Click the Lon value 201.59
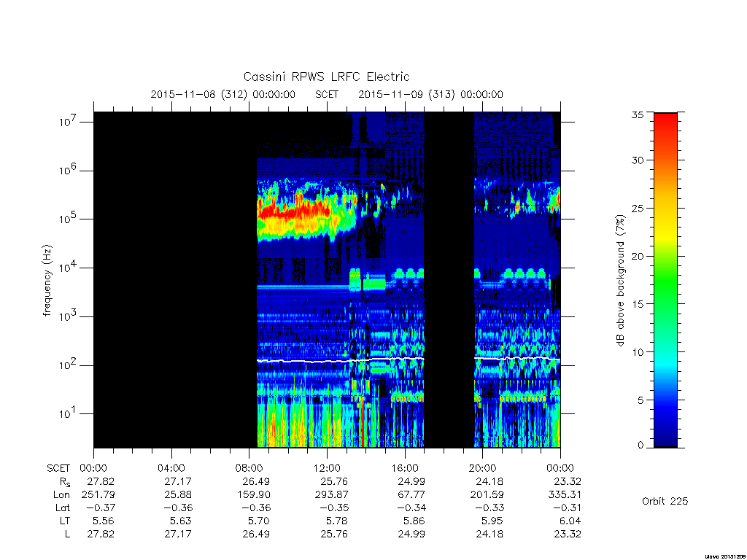The image size is (747, 560). (487, 494)
